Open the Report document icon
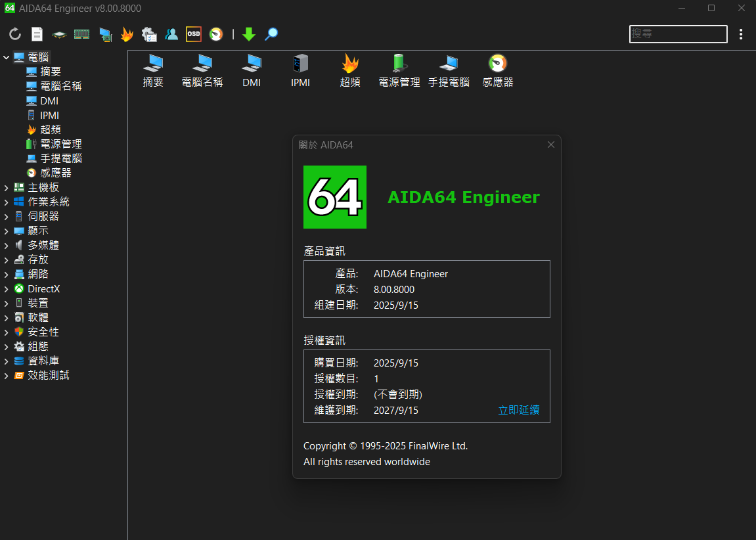 click(37, 34)
